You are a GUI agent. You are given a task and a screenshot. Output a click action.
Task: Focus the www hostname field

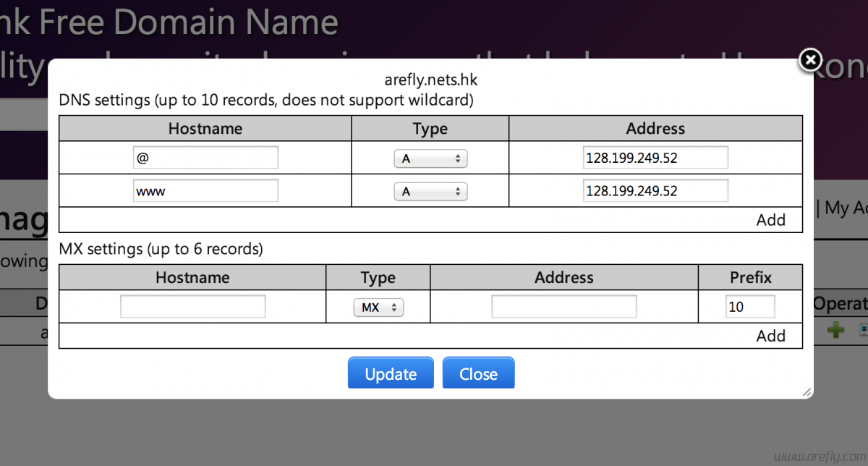[205, 191]
